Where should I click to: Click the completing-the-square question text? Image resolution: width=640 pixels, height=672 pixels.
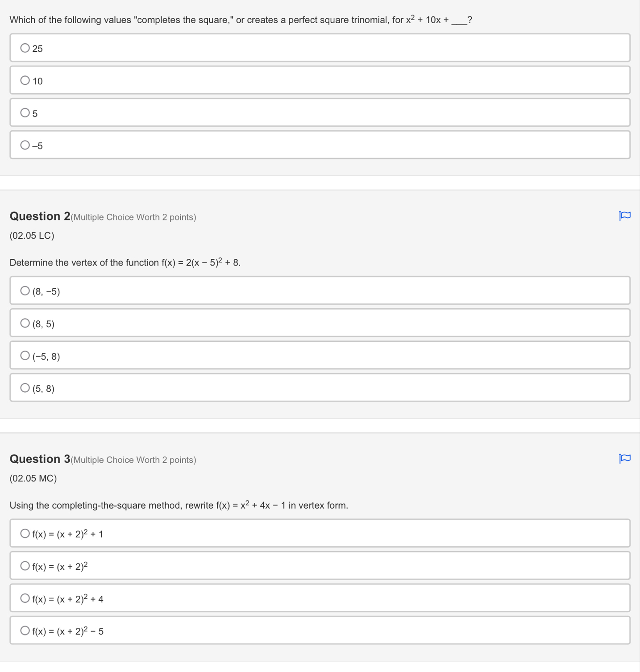[179, 505]
